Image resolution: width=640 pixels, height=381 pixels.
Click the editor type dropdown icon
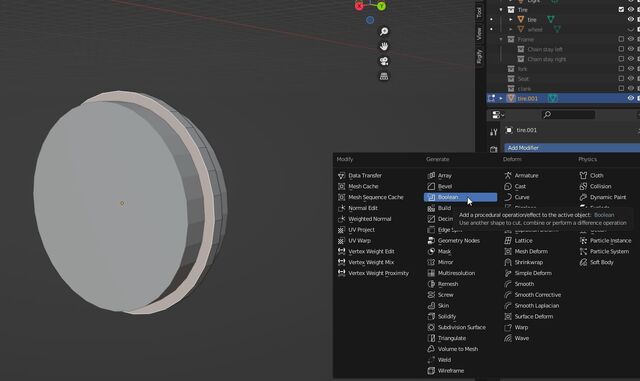(498, 115)
